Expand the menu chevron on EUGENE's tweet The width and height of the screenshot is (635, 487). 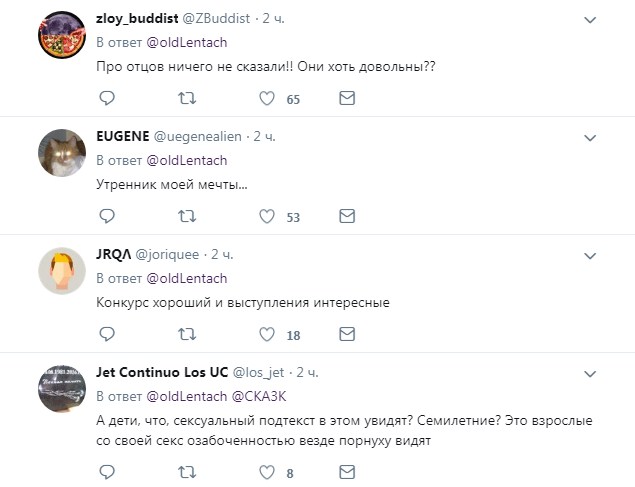(590, 137)
